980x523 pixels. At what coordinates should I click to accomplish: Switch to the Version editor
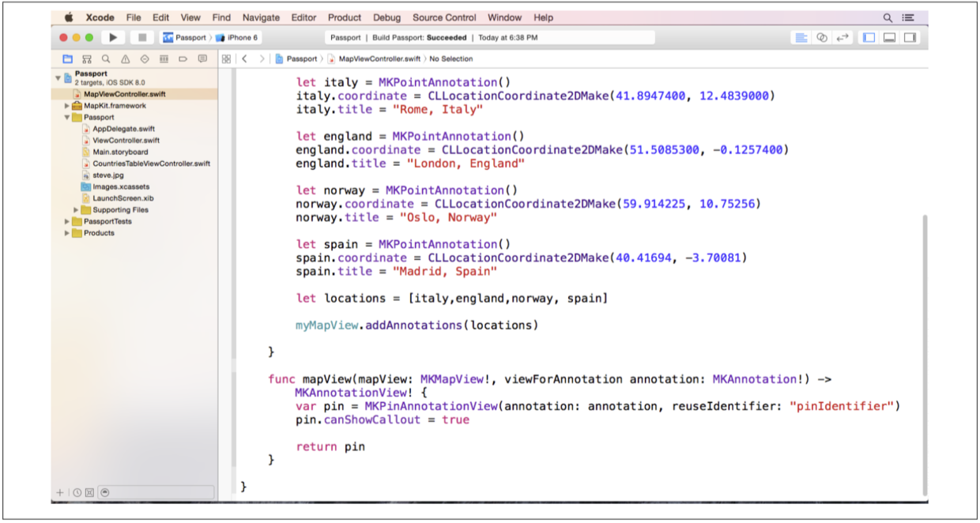[x=842, y=37]
